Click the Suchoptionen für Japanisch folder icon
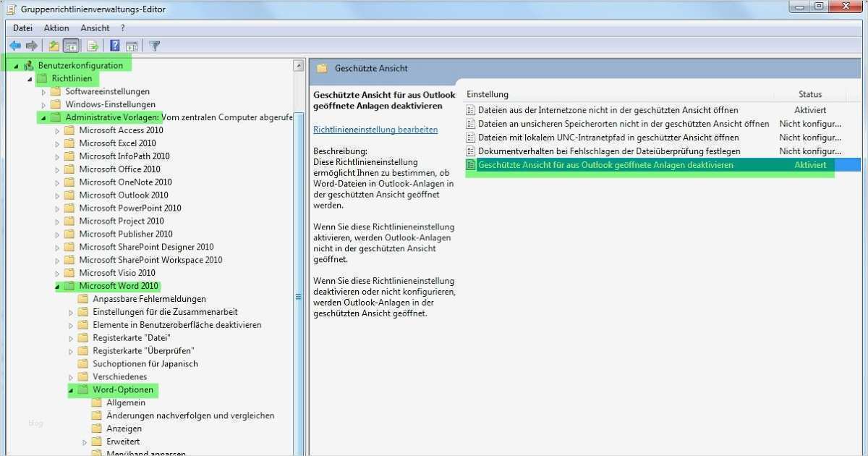 point(83,363)
